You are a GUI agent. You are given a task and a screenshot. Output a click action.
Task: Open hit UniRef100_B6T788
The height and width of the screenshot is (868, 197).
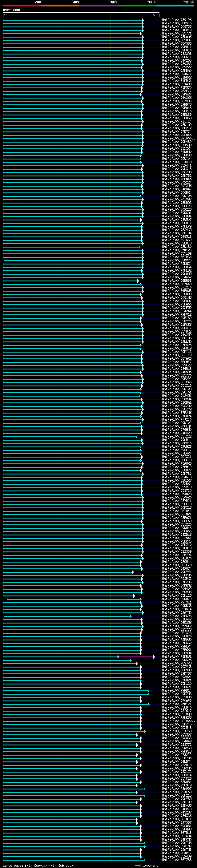coord(177,860)
